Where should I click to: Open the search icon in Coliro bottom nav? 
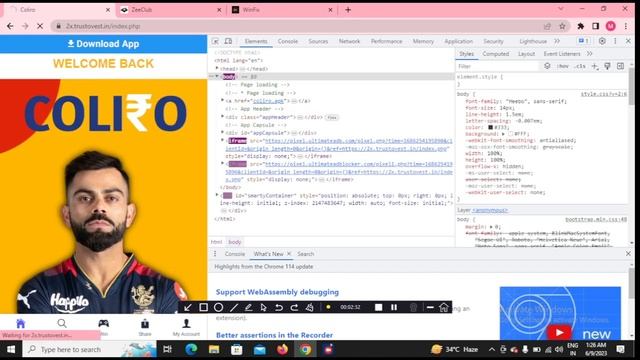click(x=62, y=324)
